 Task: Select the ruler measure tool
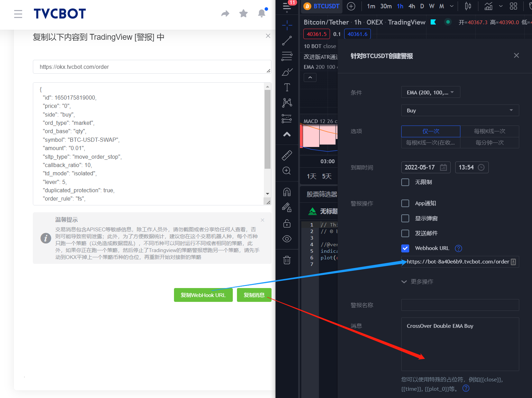coord(287,155)
